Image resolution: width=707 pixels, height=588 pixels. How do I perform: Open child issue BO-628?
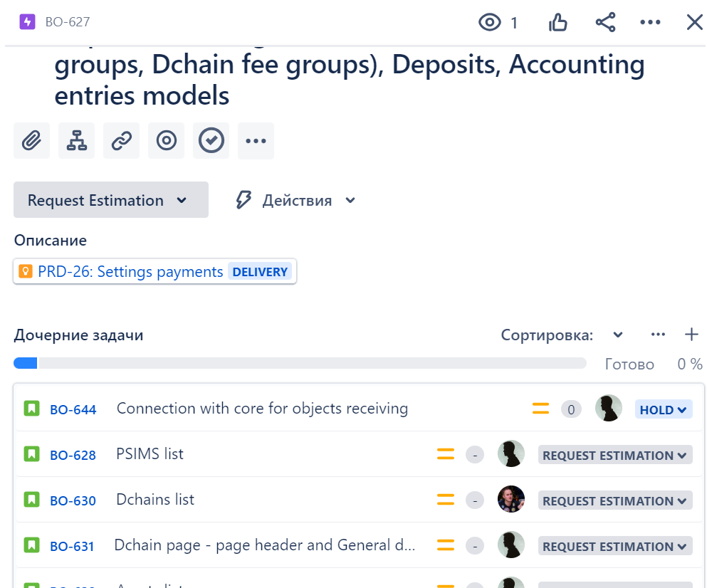(73, 455)
